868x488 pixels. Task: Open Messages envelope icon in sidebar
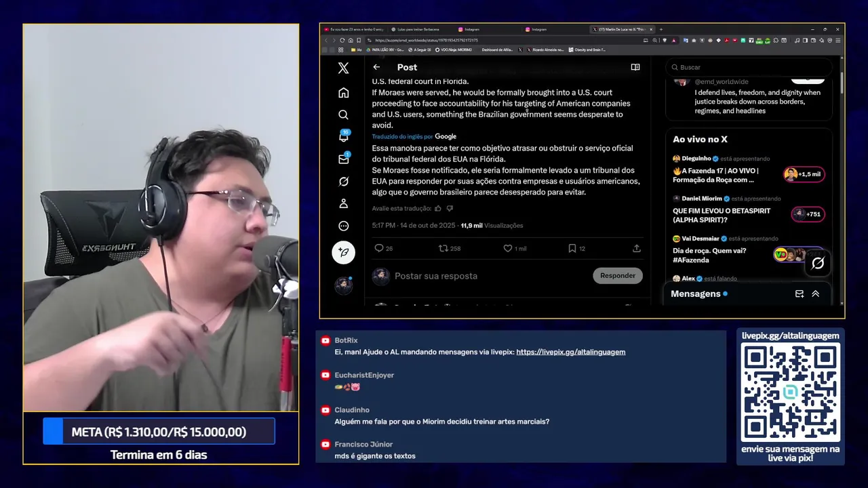[344, 159]
